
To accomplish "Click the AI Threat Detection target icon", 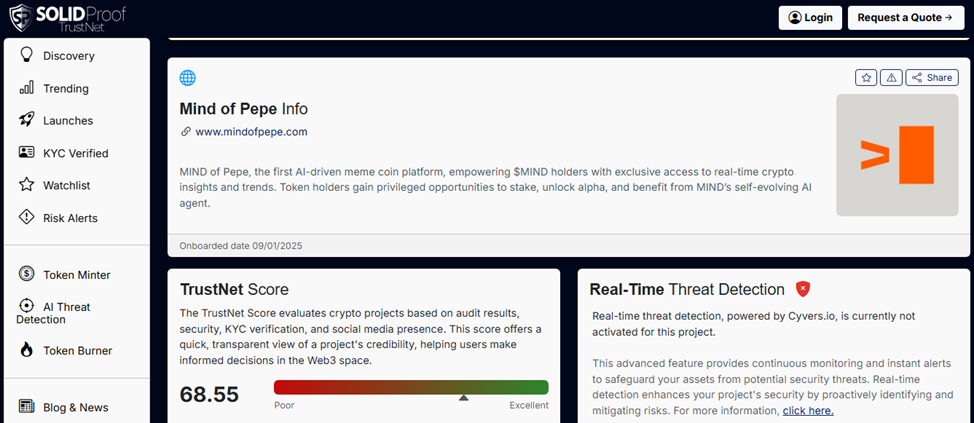I will point(26,306).
